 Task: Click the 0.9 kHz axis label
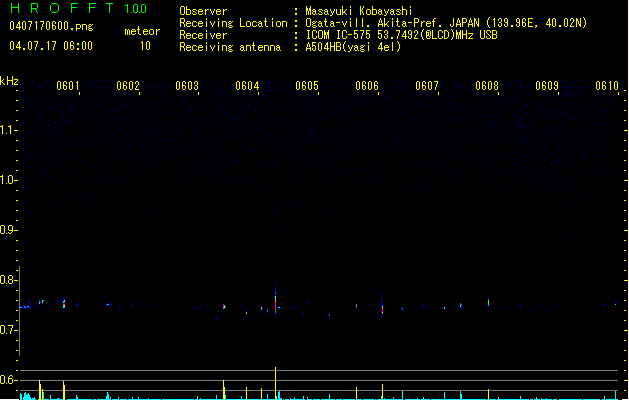pyautogui.click(x=8, y=230)
